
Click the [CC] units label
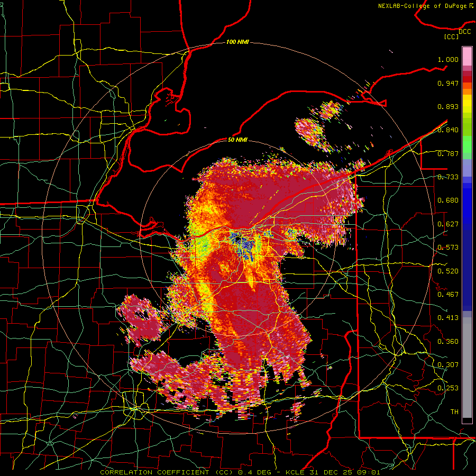[x=451, y=36]
